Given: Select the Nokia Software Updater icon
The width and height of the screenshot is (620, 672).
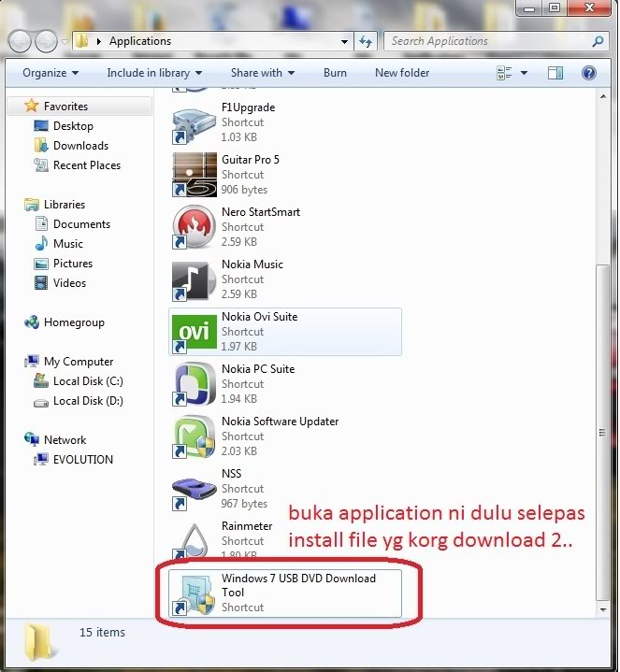Looking at the screenshot, I should 194,436.
